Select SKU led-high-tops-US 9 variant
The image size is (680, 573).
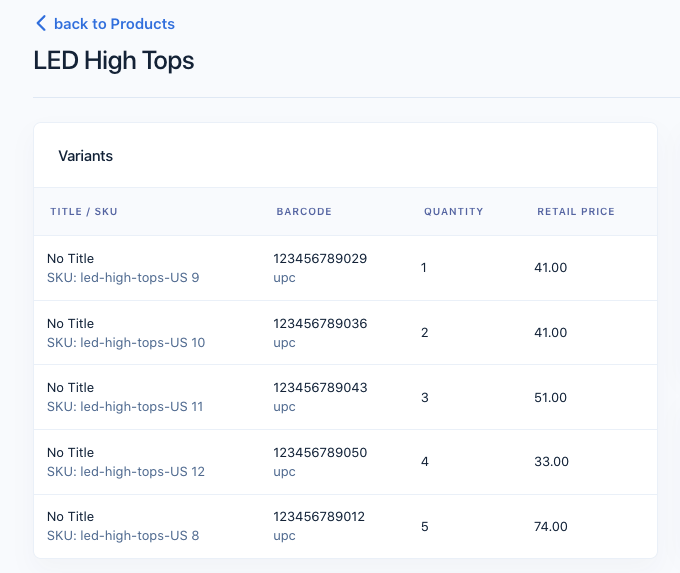[x=123, y=278]
